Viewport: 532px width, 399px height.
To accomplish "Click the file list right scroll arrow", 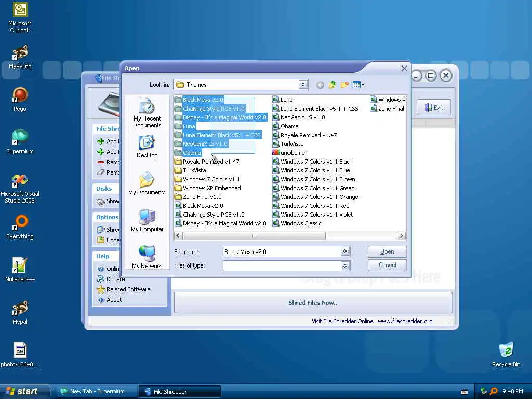I will point(401,235).
